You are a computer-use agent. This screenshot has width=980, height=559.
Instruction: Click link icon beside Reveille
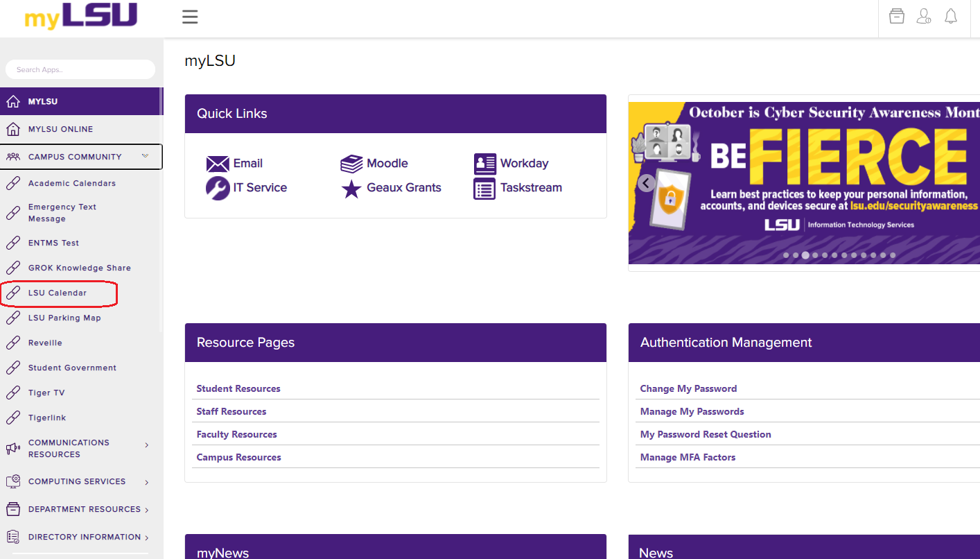(12, 343)
